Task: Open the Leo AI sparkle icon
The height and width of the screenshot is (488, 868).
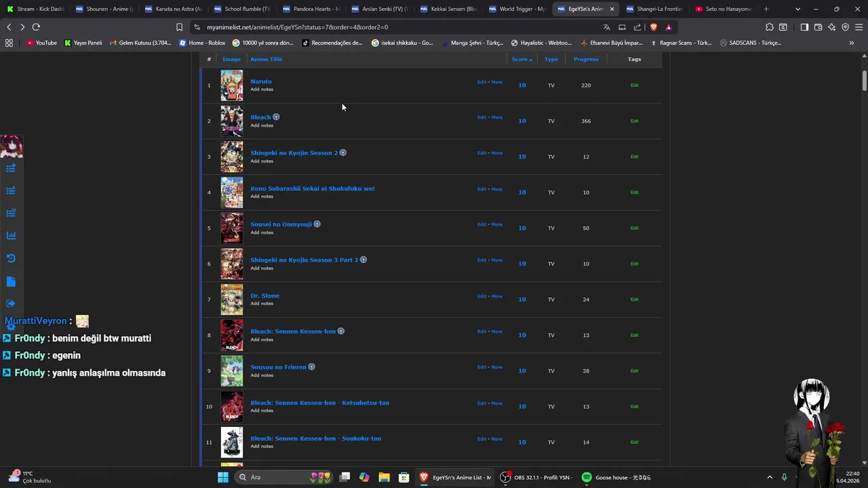Action: coord(831,27)
